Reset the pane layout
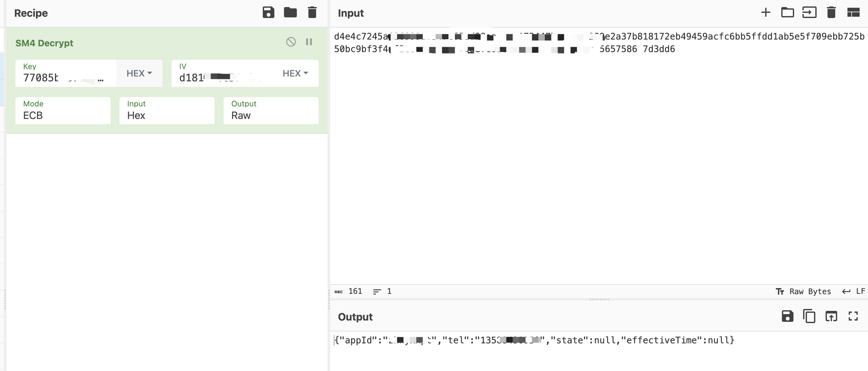The image size is (868, 371). tap(853, 13)
